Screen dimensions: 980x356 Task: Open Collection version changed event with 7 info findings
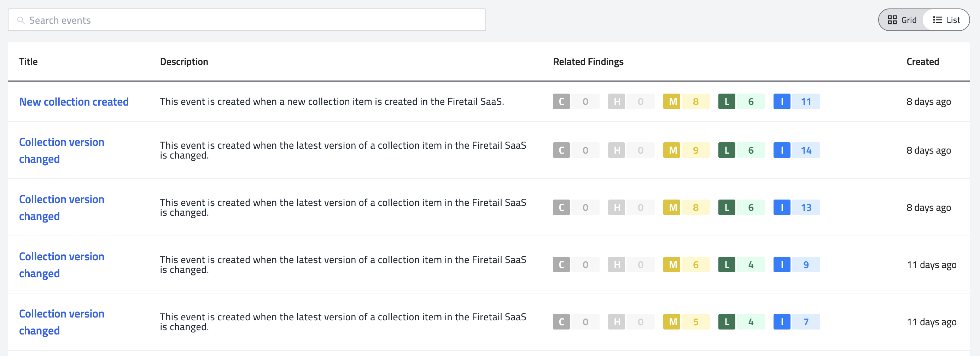coord(62,322)
